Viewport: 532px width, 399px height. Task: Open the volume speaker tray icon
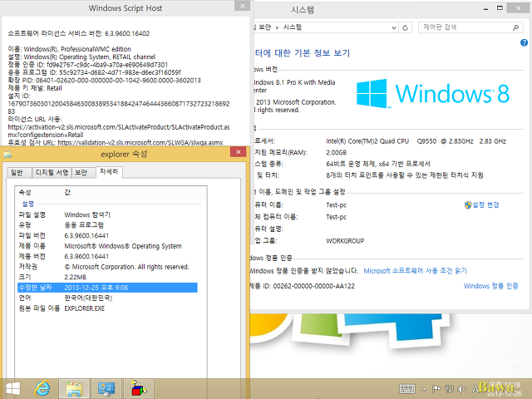461,389
